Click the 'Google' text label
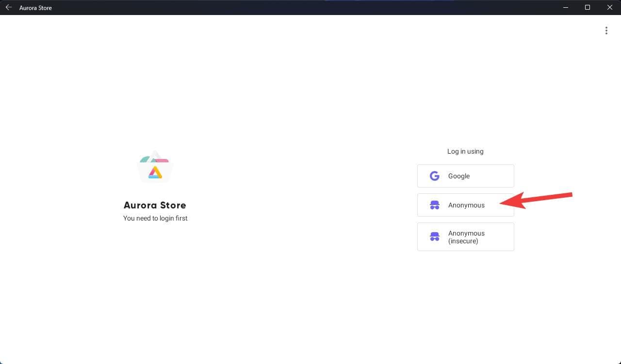Image resolution: width=621 pixels, height=364 pixels. coord(458,176)
